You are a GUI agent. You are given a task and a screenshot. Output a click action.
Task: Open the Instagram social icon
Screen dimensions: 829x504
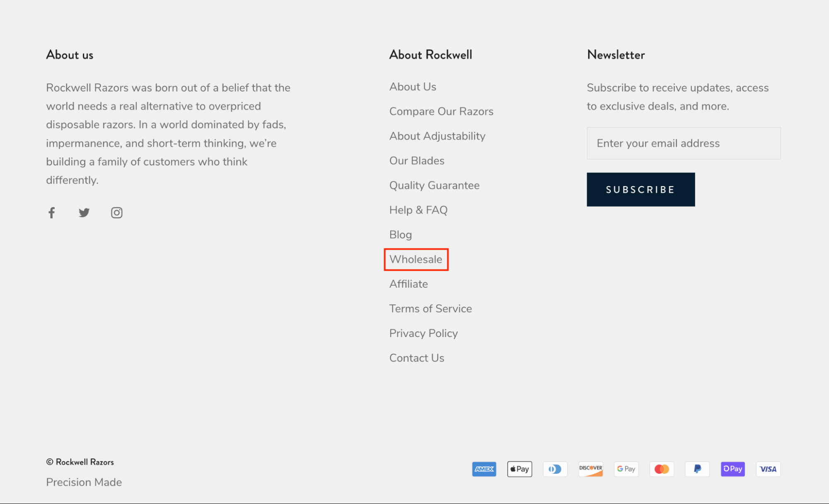tap(117, 213)
